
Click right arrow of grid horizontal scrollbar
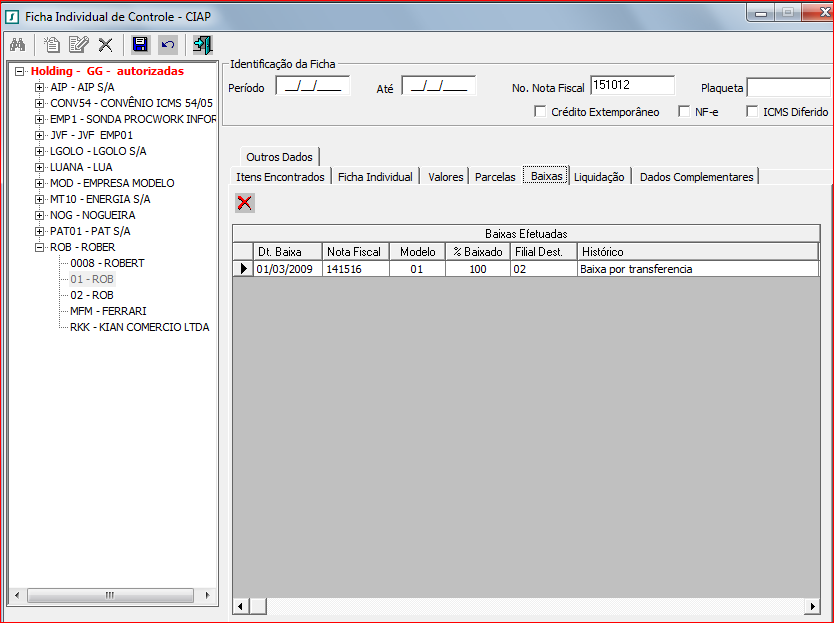point(811,607)
